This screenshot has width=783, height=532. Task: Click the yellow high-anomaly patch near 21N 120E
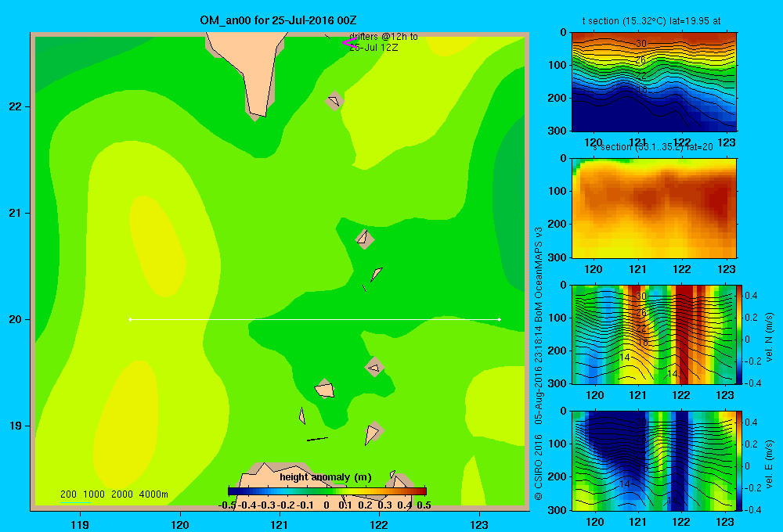click(x=157, y=246)
